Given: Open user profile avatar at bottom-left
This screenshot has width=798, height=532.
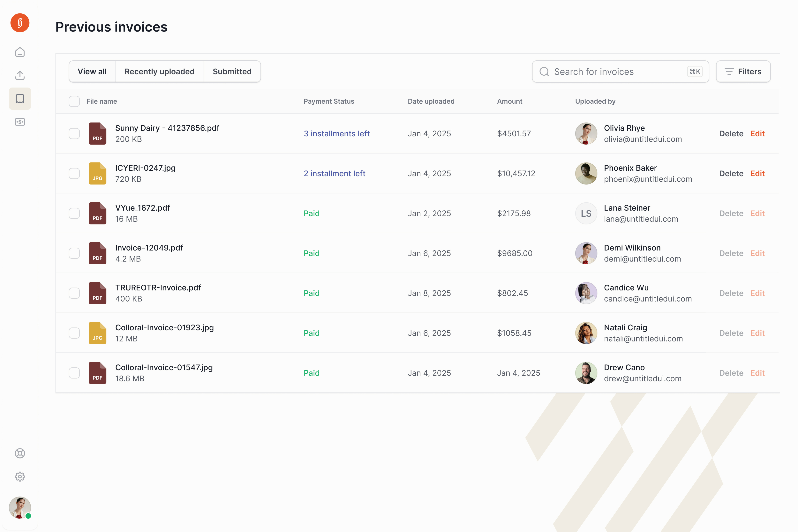Looking at the screenshot, I should click(20, 508).
